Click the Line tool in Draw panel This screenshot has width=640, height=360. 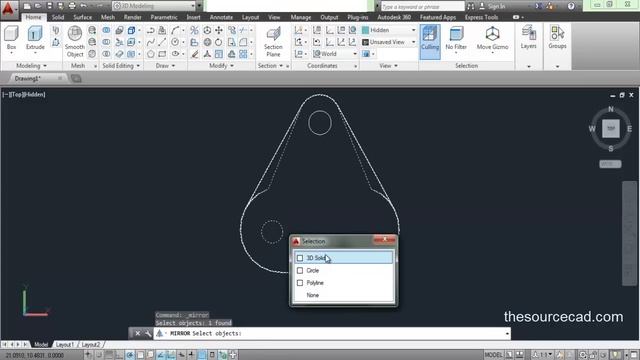click(x=162, y=42)
